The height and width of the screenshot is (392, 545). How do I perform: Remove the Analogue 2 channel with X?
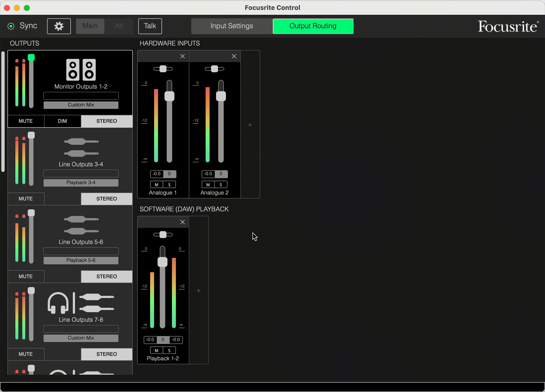pos(234,56)
